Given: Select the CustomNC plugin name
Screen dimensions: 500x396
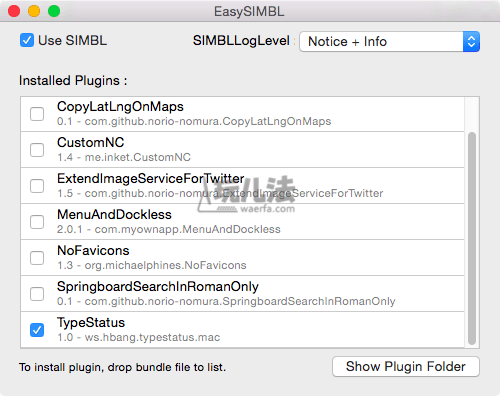Looking at the screenshot, I should (x=90, y=143).
